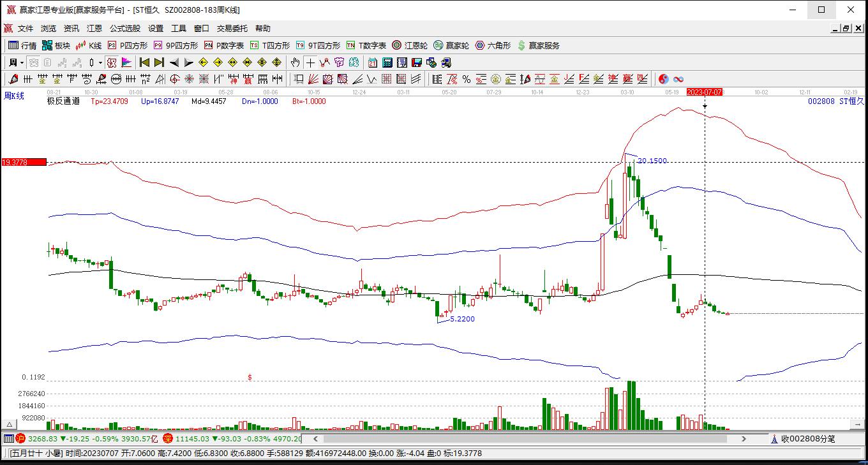The height and width of the screenshot is (465, 868).
Task: Click the blue infinity loop icon
Action: pos(678,79)
